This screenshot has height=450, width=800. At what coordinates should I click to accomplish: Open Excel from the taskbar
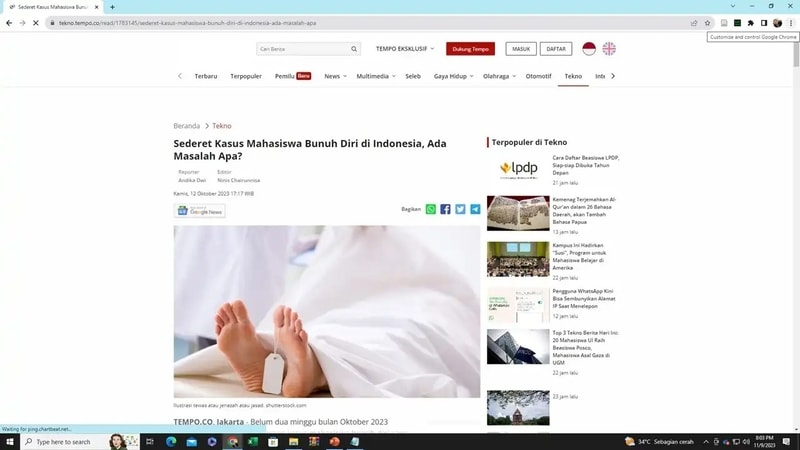(x=253, y=441)
